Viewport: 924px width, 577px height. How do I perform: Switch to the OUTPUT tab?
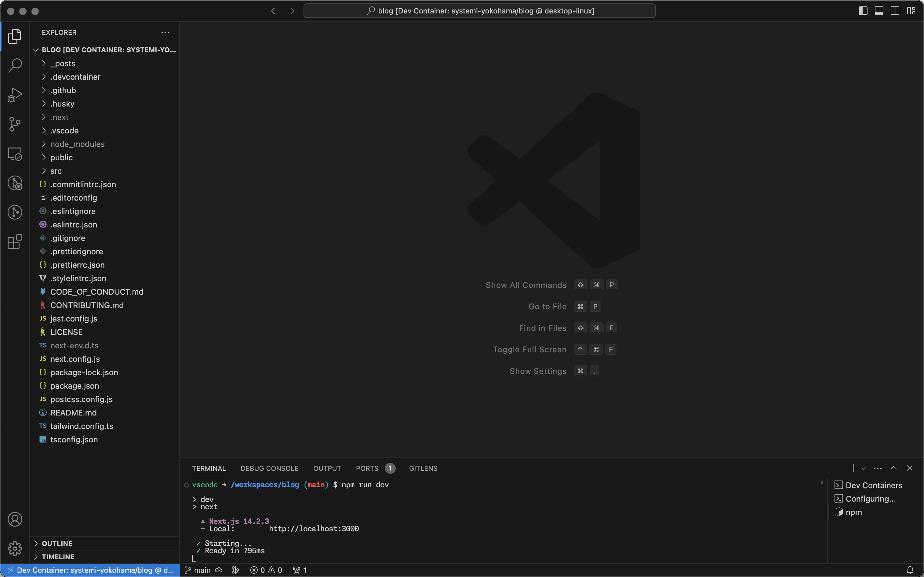[x=327, y=468]
